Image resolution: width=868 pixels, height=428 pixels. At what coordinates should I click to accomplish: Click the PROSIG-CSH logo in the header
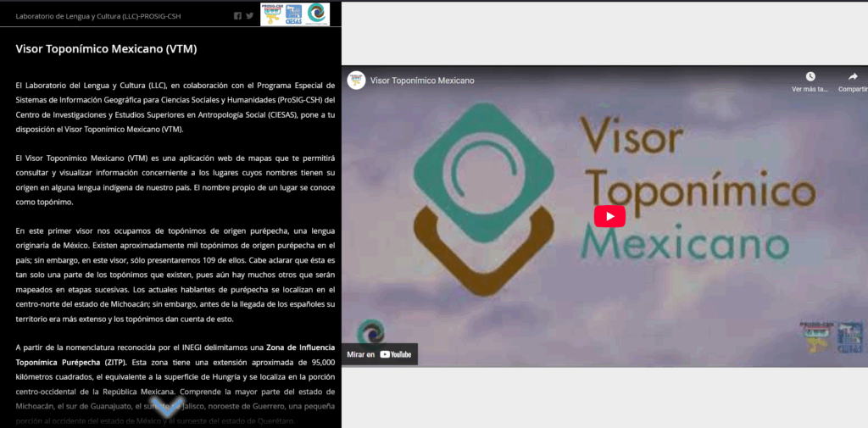(x=271, y=14)
